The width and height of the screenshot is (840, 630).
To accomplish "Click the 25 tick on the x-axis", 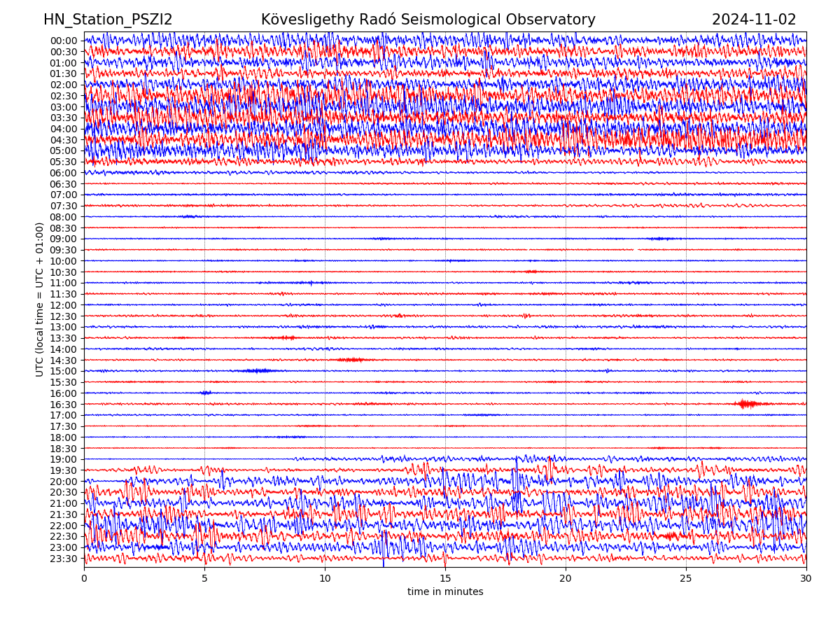I will (x=686, y=579).
